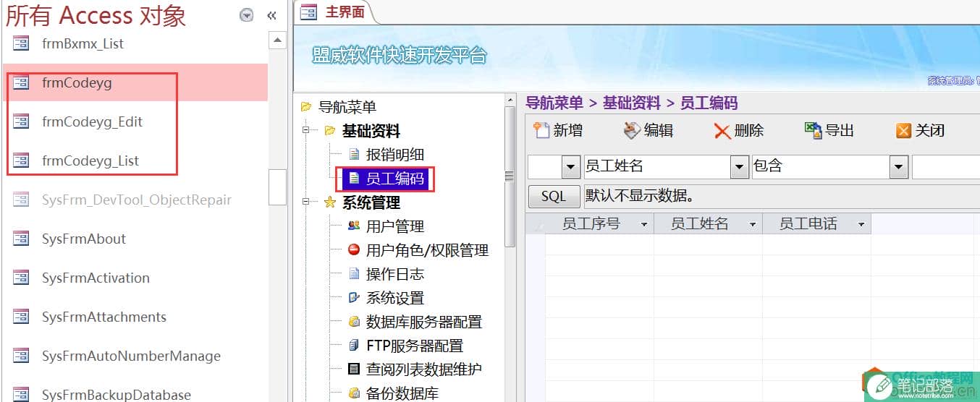Viewport: 980px width, 402px height.
Task: Click the 系统设置 icon
Action: [x=354, y=297]
